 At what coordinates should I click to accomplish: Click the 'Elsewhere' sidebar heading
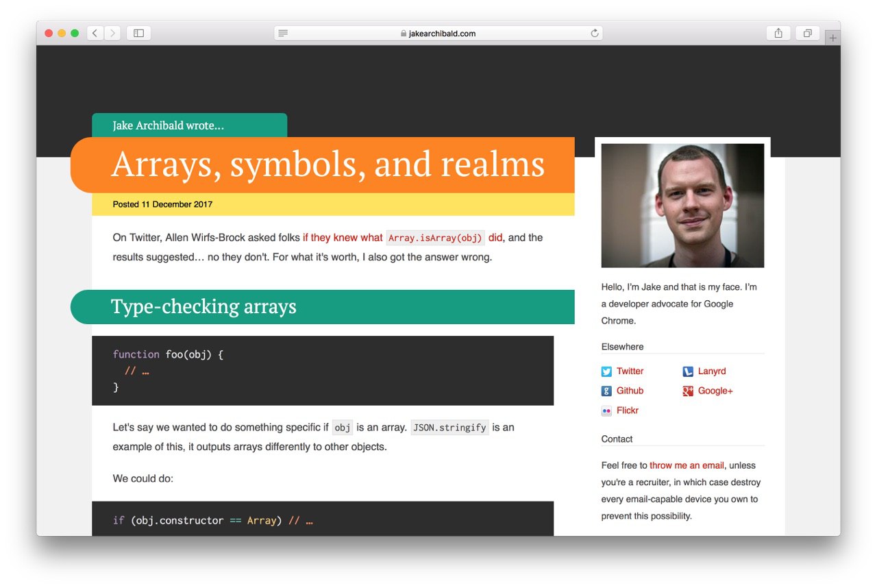[x=622, y=347]
